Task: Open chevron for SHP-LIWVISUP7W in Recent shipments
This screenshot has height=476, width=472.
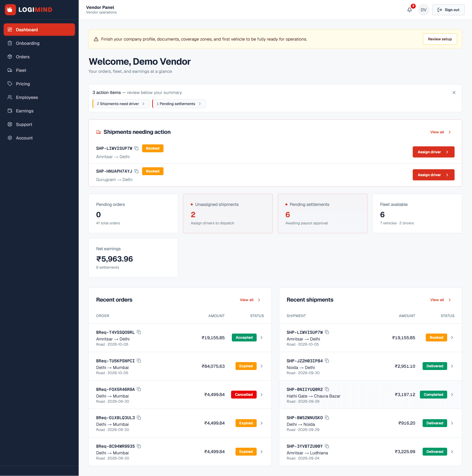Action: pyautogui.click(x=452, y=338)
